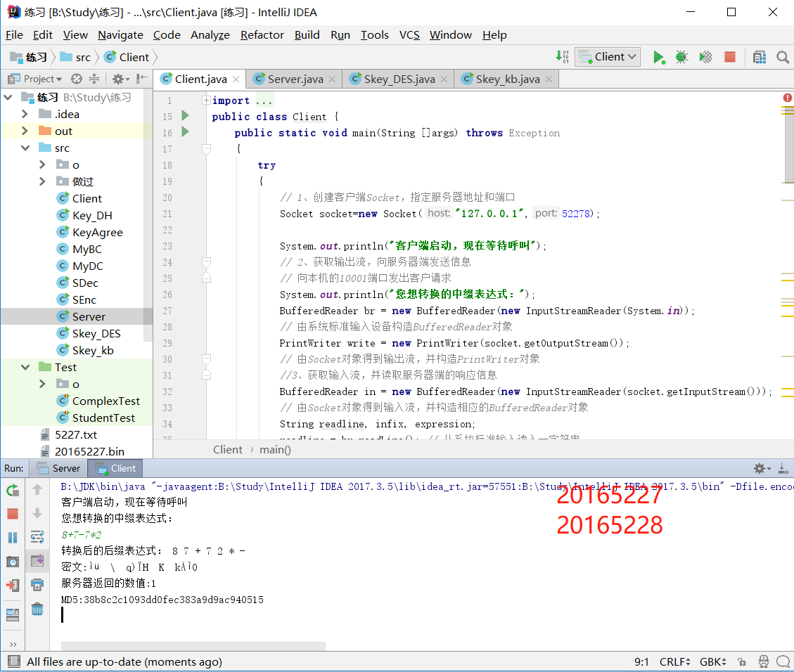Close the Skey_kb.java tab
The width and height of the screenshot is (794, 672).
point(549,79)
